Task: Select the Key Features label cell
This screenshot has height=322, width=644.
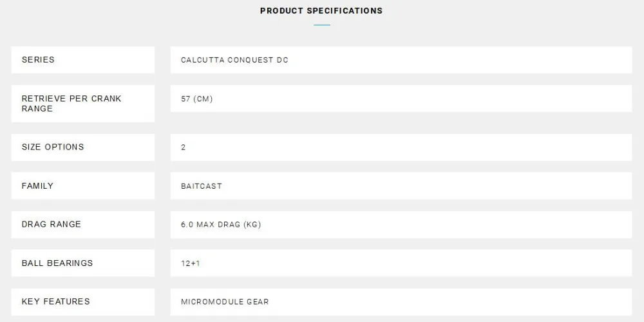Action: tap(83, 302)
